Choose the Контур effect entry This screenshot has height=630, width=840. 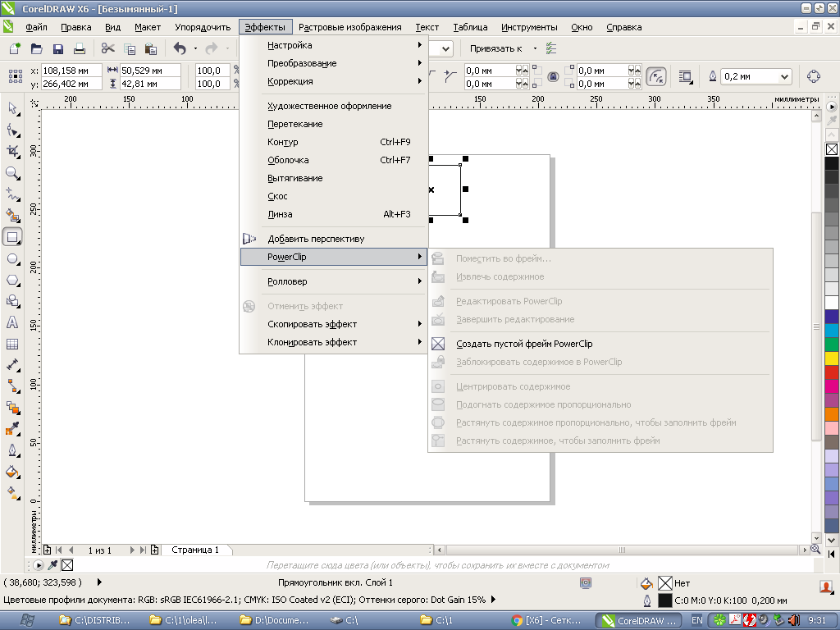pyautogui.click(x=335, y=142)
